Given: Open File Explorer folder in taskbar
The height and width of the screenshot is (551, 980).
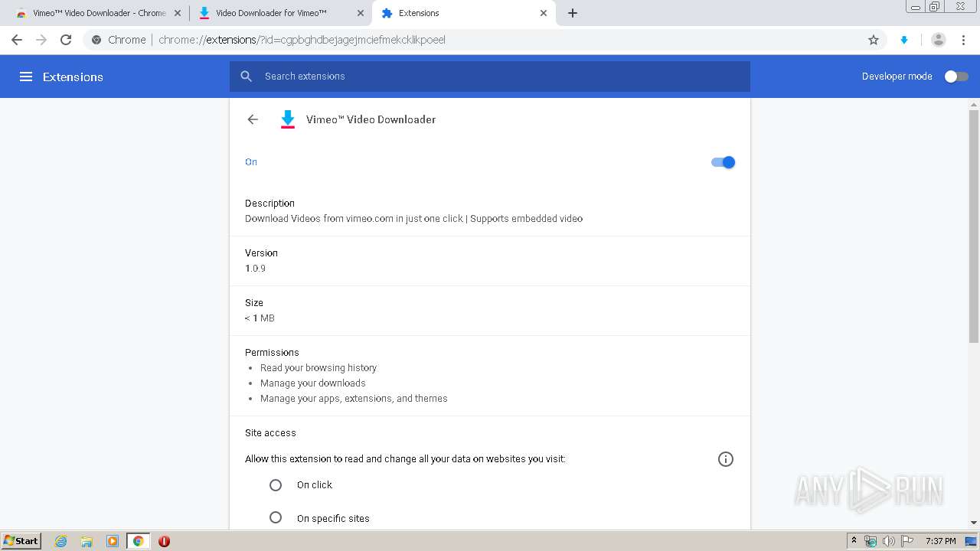Looking at the screenshot, I should [x=87, y=541].
